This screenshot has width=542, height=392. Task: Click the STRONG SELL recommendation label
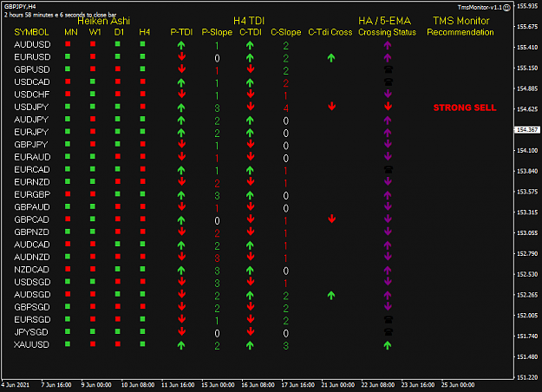click(465, 108)
